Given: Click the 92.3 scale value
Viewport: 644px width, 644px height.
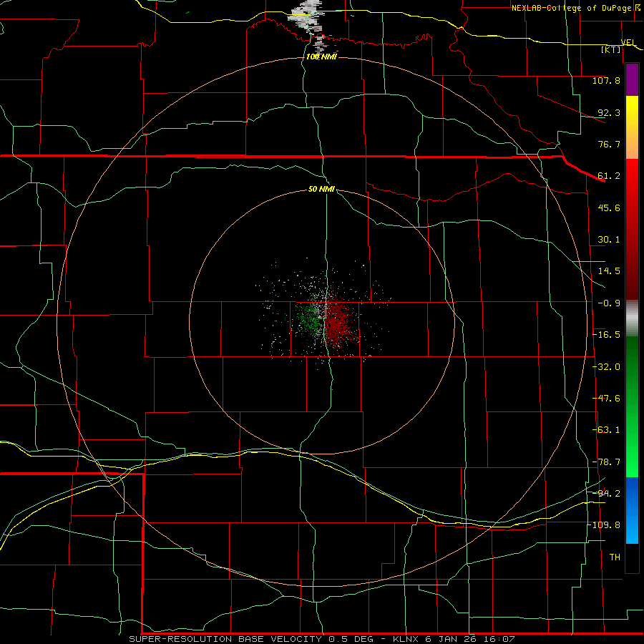Looking at the screenshot, I should (609, 112).
